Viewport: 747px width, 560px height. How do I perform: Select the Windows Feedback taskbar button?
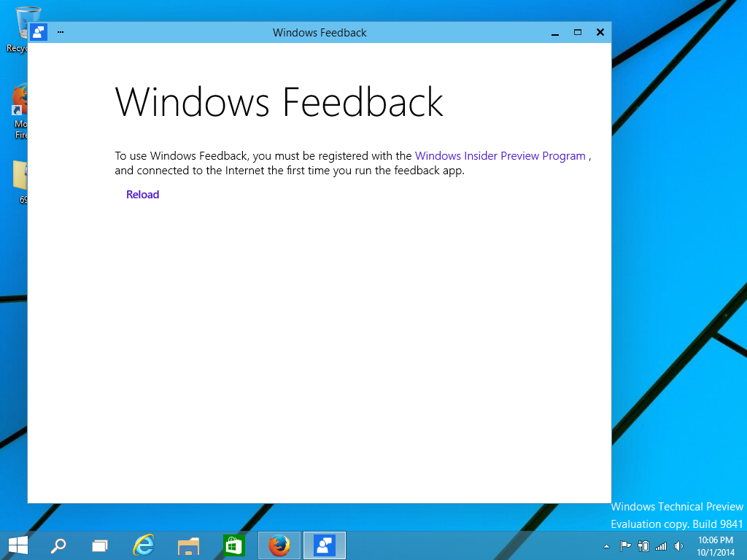click(x=325, y=545)
